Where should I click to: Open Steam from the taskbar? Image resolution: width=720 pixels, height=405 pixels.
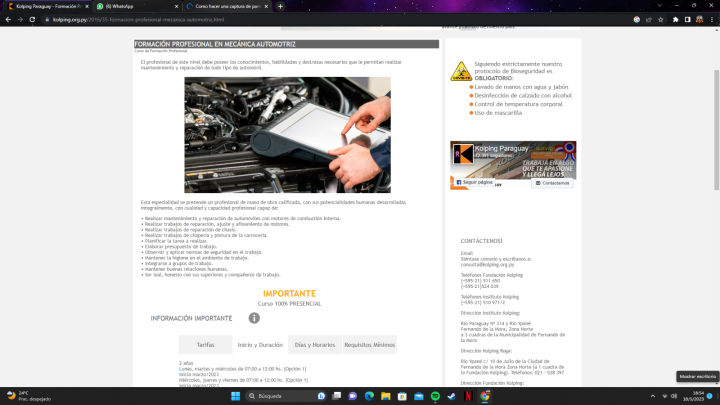coord(452,396)
